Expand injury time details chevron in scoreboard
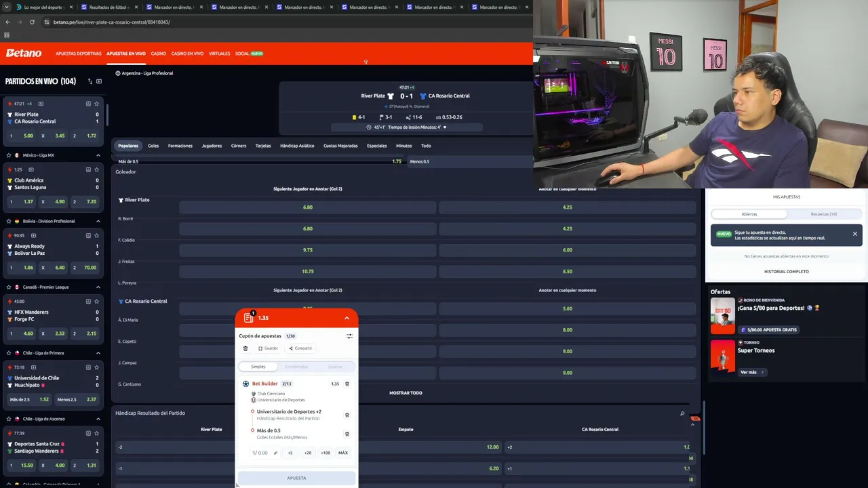Viewport: 868px width, 488px height. (445, 127)
